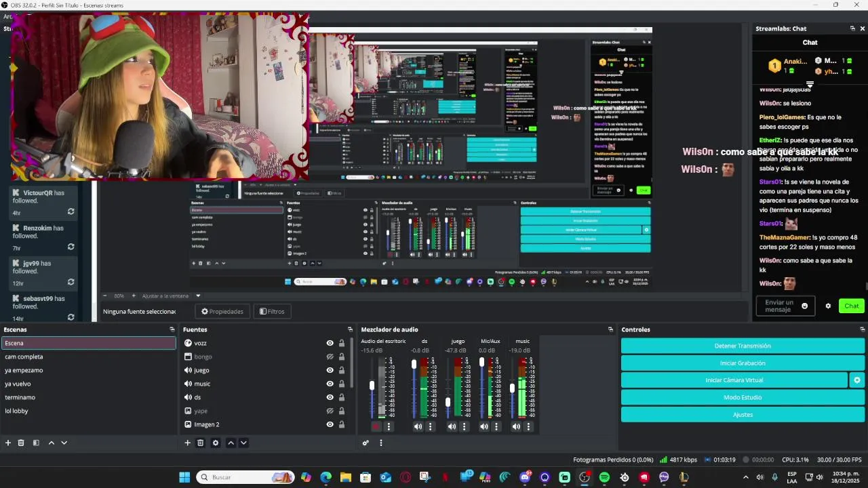Switch to terminamo scene
Image resolution: width=868 pixels, height=488 pixels.
[x=88, y=397]
